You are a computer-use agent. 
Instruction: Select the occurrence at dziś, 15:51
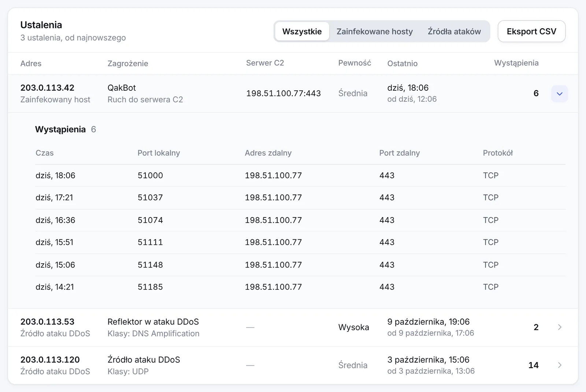(300, 242)
